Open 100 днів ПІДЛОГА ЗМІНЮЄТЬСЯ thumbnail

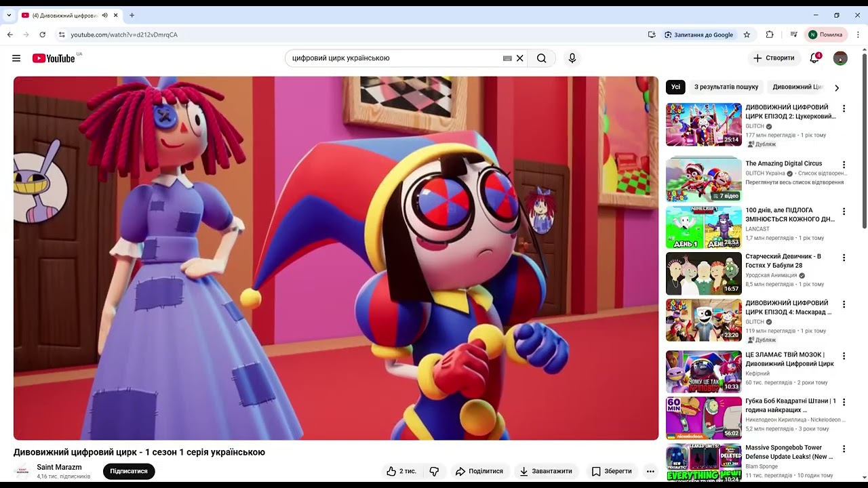coord(704,227)
